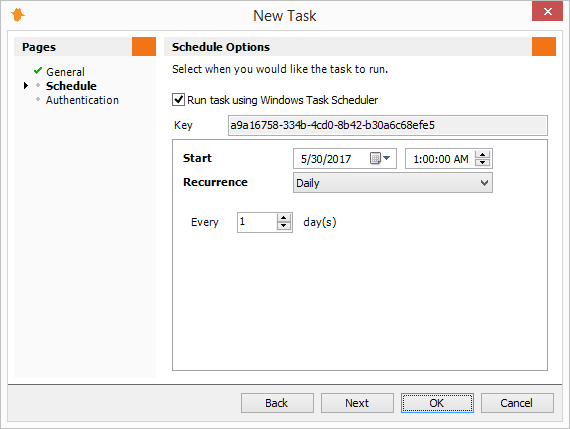
Task: Click the orange square in Schedule Options header
Action: coord(543,47)
